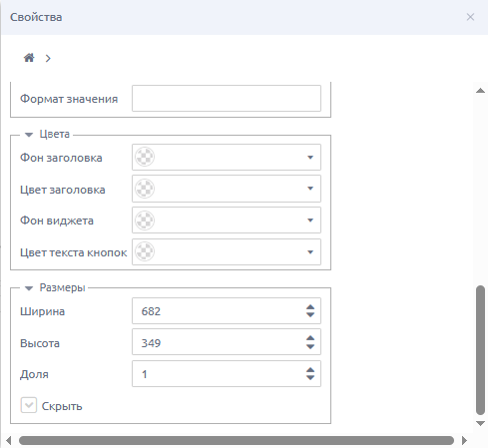This screenshot has height=448, width=488.
Task: Close the Свойства panel
Action: (x=470, y=17)
